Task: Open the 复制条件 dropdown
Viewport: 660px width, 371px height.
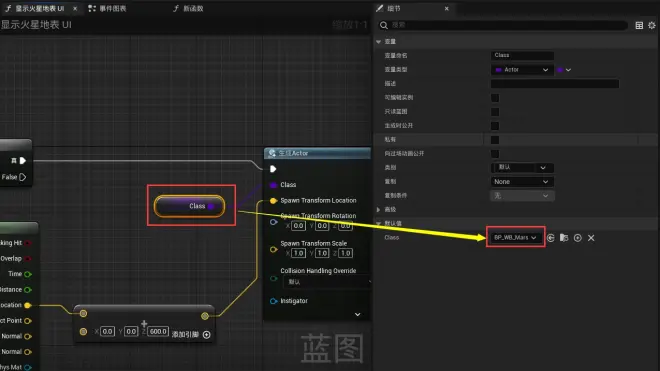Action: (522, 196)
